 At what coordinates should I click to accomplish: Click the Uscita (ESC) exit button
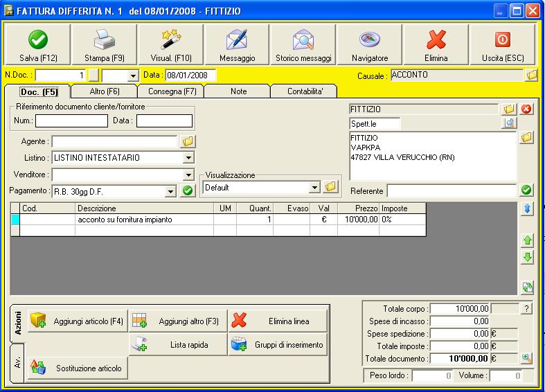pyautogui.click(x=503, y=44)
